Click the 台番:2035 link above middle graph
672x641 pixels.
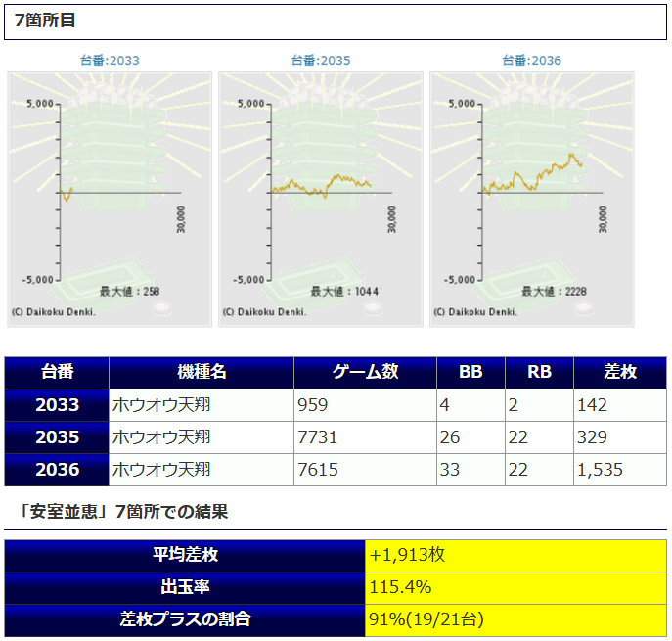(321, 60)
